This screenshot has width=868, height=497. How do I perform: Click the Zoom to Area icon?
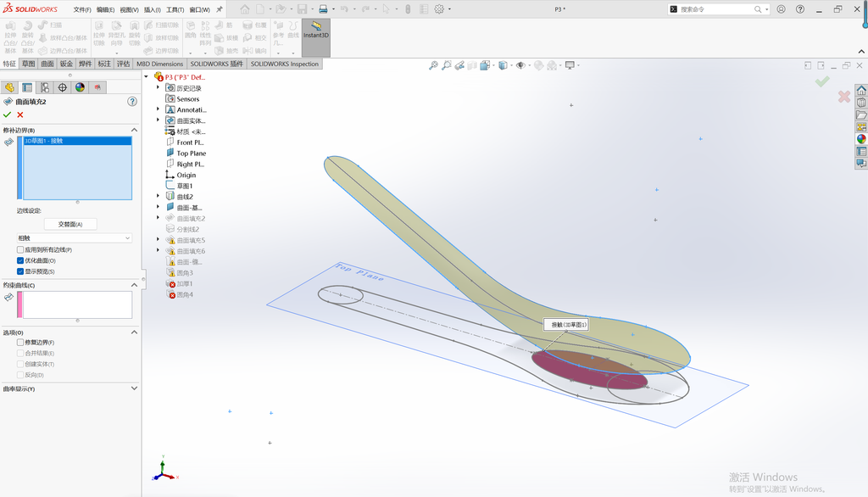pos(447,65)
